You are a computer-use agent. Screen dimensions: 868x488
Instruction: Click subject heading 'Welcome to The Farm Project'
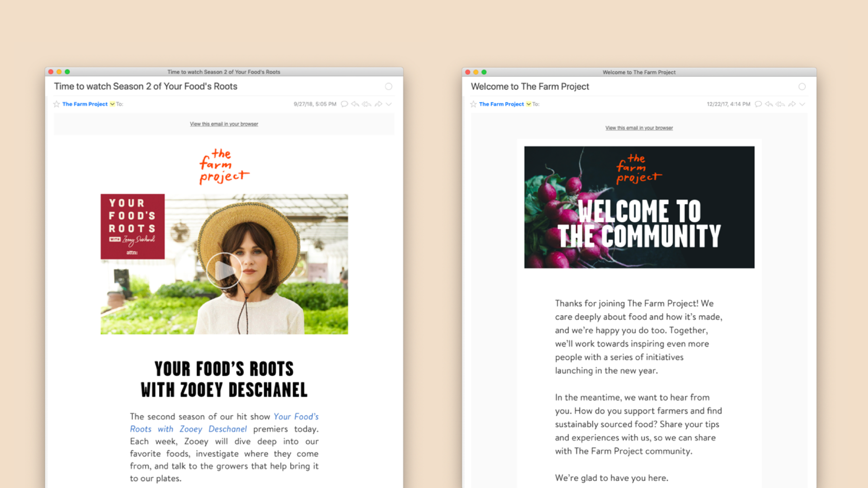point(530,86)
